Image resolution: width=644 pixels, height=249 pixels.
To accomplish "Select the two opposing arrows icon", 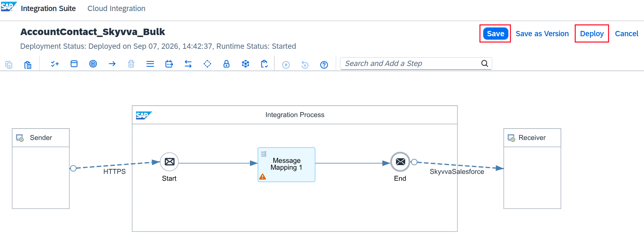I will 188,64.
